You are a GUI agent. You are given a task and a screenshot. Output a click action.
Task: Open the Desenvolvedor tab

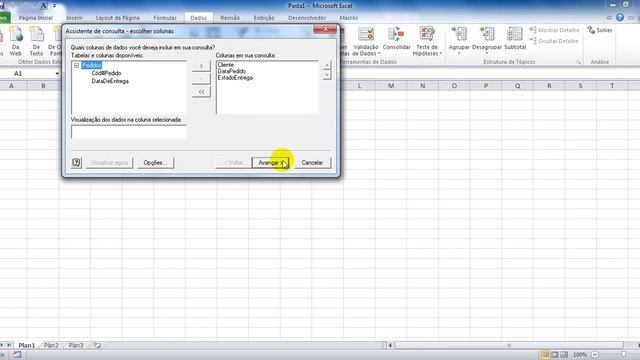(x=307, y=18)
